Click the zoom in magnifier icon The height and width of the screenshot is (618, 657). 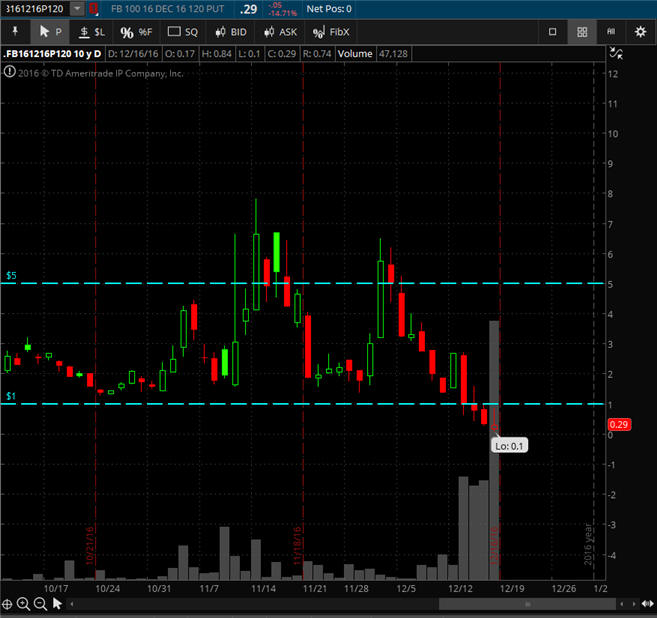coord(24,604)
